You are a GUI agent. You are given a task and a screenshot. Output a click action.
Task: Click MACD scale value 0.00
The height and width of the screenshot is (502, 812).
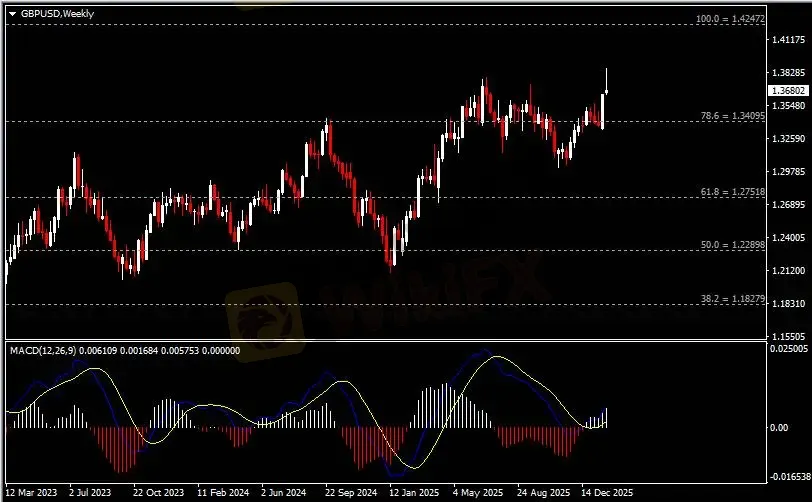point(779,427)
